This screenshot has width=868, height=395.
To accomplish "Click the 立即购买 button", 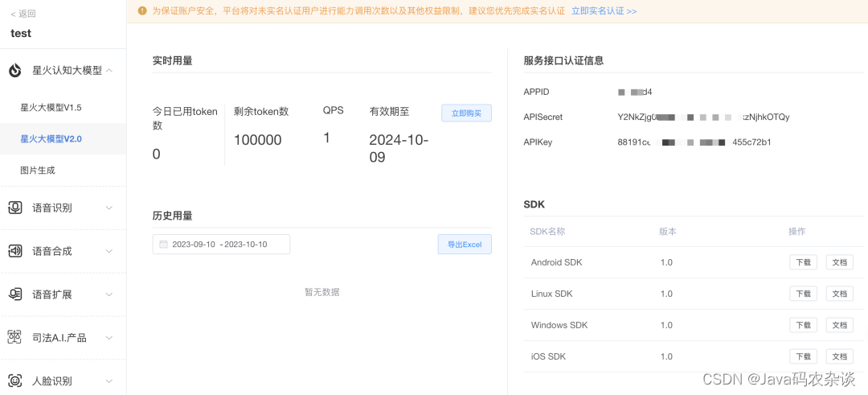I will [x=466, y=113].
